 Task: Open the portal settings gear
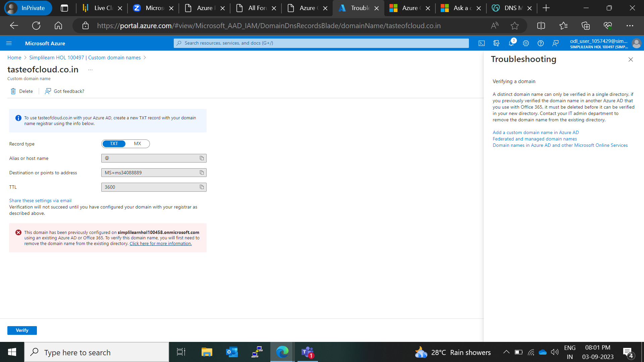point(526,43)
